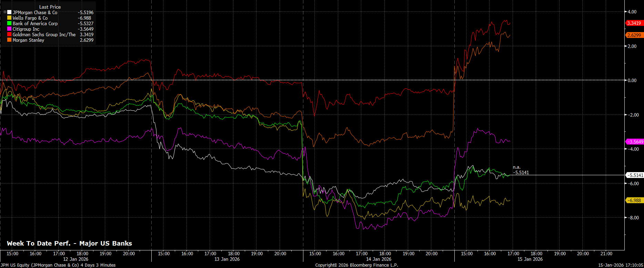Click the 13 Jan 2026 date label
Viewport: 644px width, 268px height.
pos(227,259)
